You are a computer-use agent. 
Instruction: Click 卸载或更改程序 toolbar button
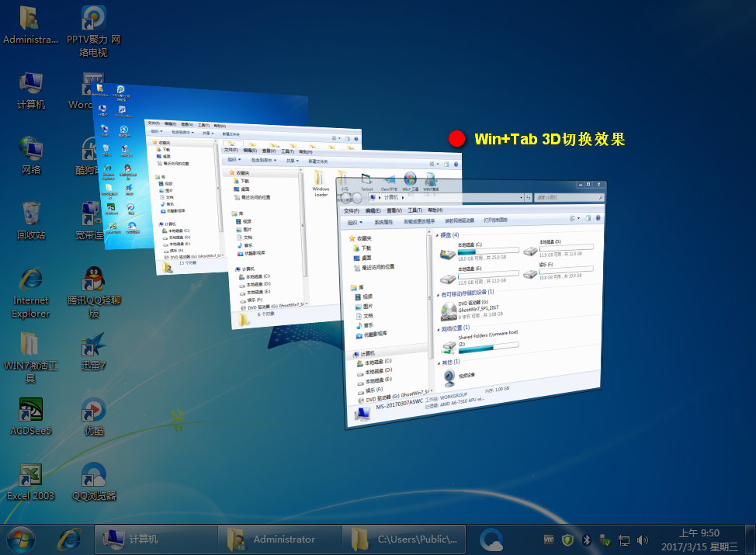pos(419,221)
